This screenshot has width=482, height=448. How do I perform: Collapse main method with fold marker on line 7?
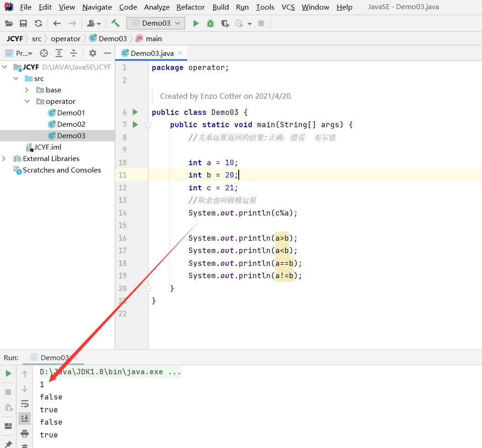tap(149, 125)
